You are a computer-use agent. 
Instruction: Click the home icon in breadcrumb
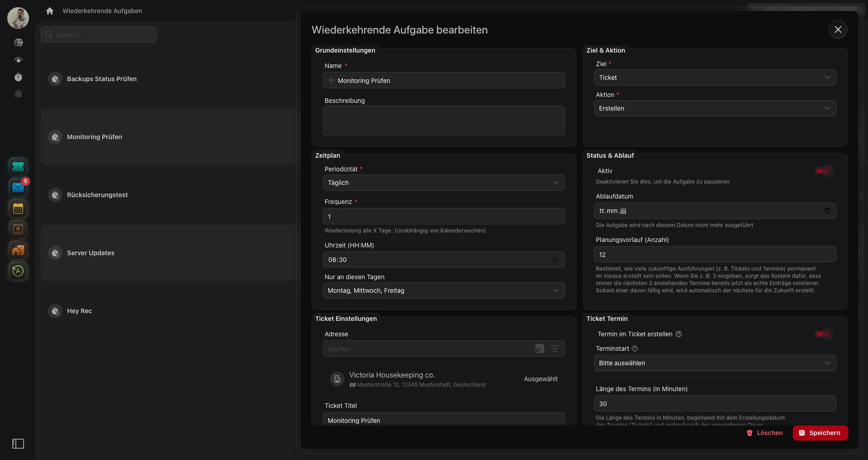(x=50, y=11)
